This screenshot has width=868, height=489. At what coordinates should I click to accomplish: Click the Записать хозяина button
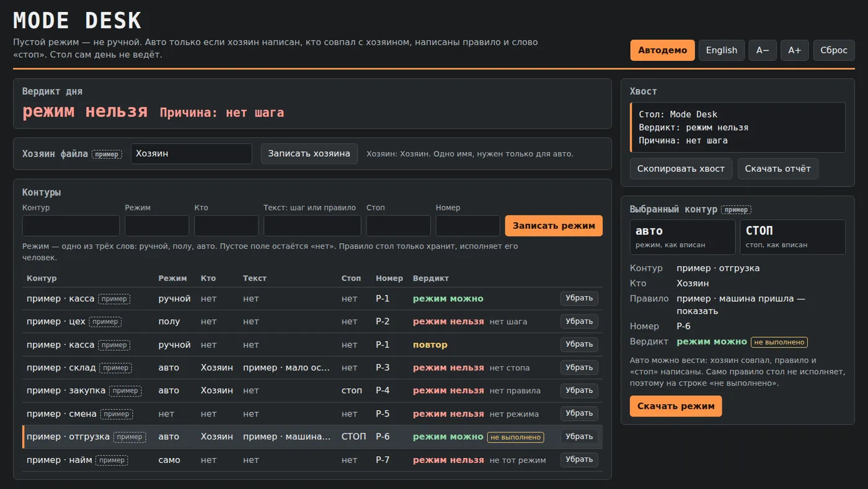tap(309, 154)
